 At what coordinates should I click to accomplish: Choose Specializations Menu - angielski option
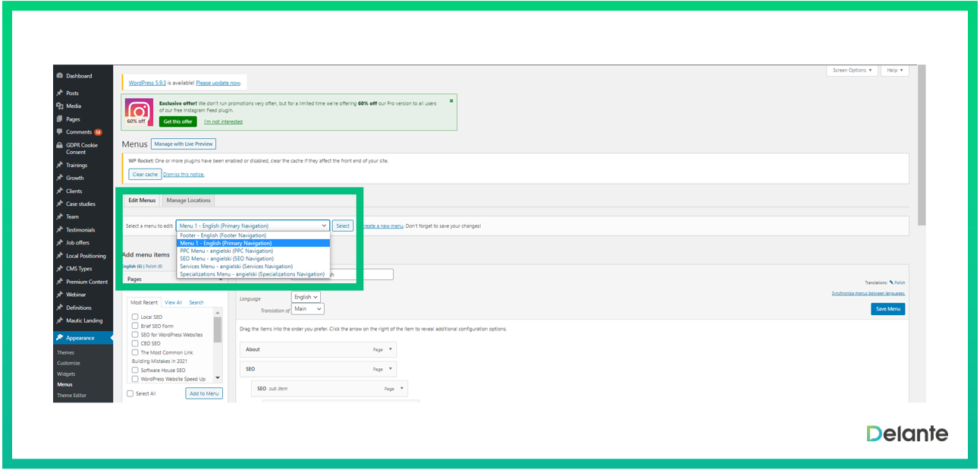(x=253, y=274)
